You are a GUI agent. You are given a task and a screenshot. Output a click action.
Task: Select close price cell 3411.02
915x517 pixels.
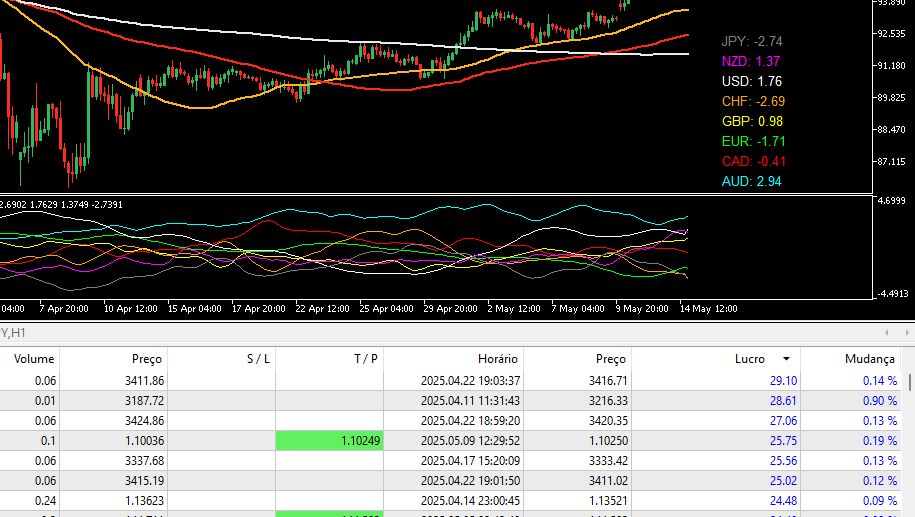tap(608, 481)
